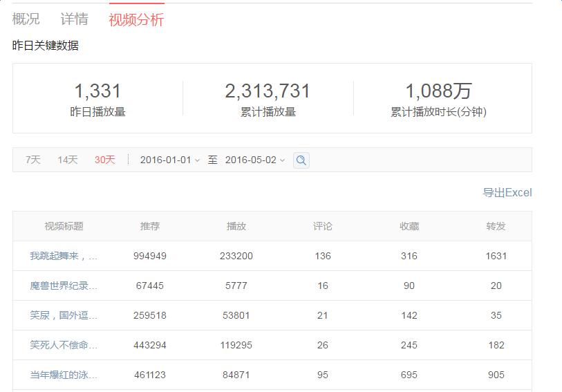Click recommend value 443294
Viewport: 562px width, 392px height.
pyautogui.click(x=150, y=345)
